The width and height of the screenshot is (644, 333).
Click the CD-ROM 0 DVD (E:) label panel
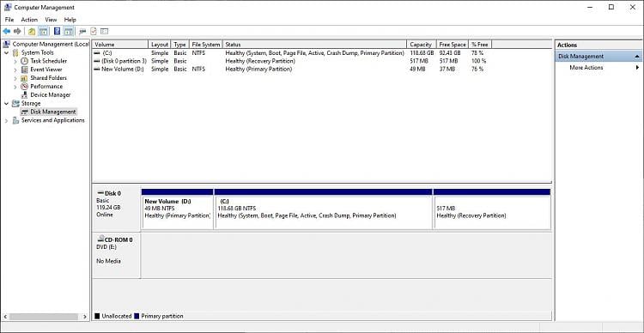coord(117,256)
